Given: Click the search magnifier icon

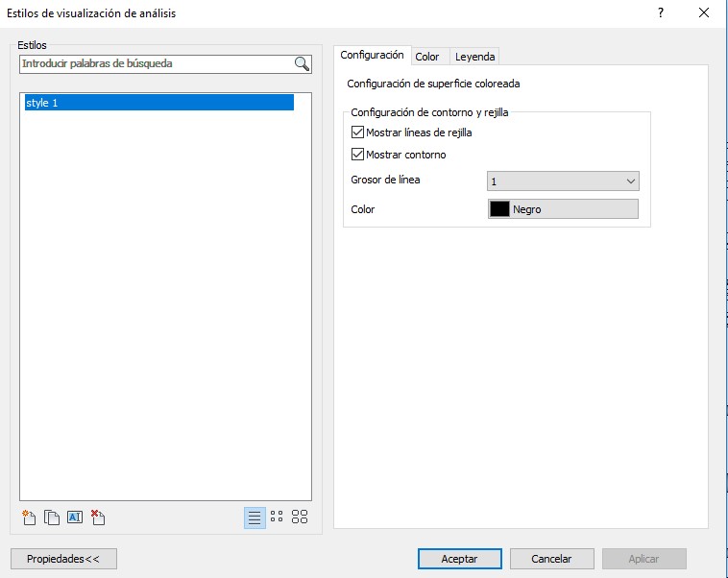Looking at the screenshot, I should point(302,64).
